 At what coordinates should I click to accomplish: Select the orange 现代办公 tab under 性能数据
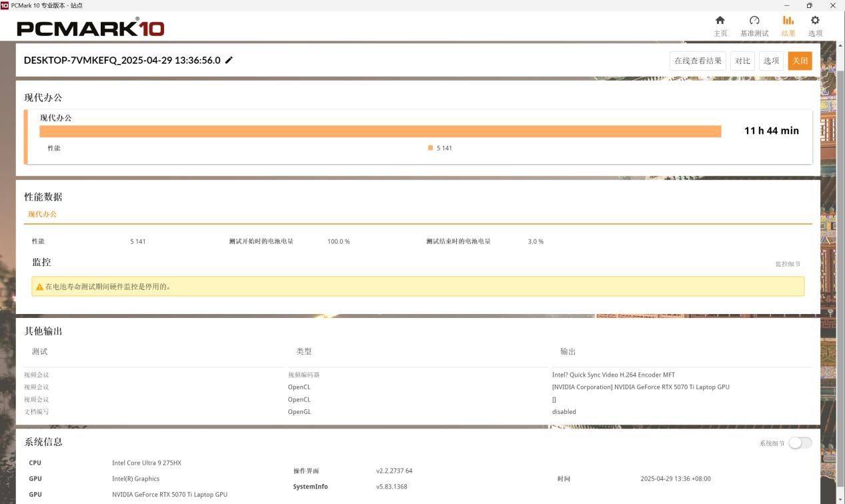coord(42,214)
